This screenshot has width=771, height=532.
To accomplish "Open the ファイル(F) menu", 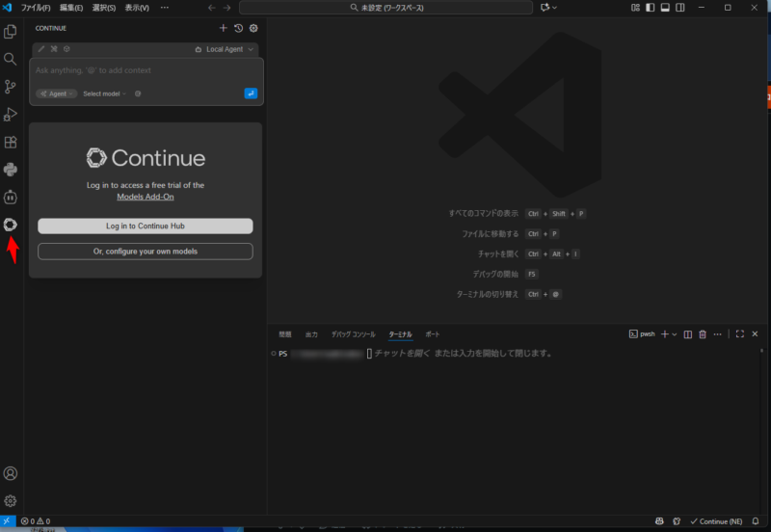I will click(36, 8).
